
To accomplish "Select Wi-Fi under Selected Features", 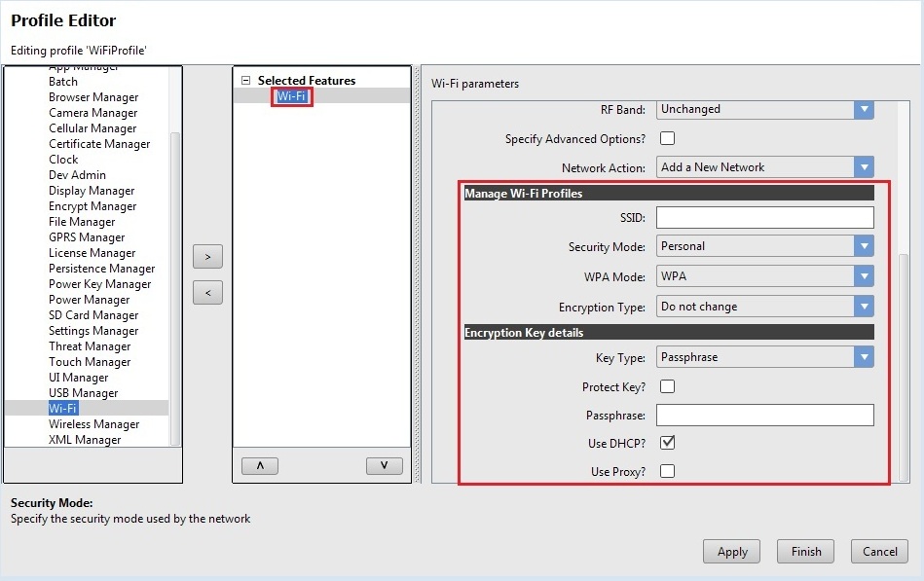I will click(x=292, y=96).
